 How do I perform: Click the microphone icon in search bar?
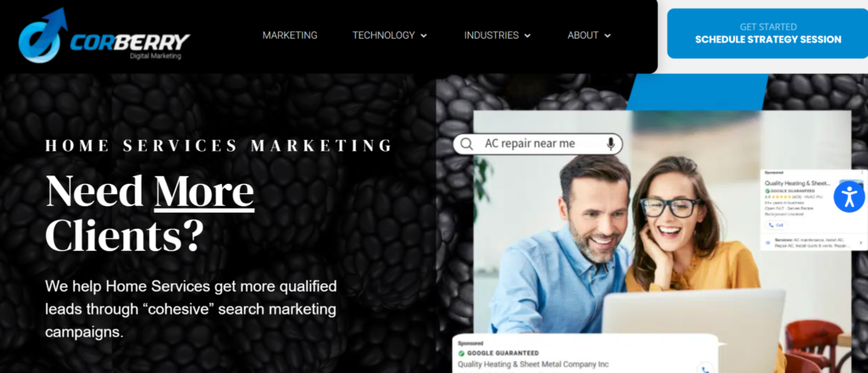click(610, 144)
